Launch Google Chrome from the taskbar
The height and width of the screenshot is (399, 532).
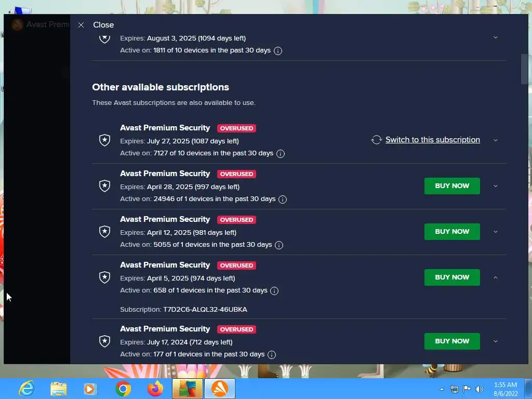pos(123,389)
